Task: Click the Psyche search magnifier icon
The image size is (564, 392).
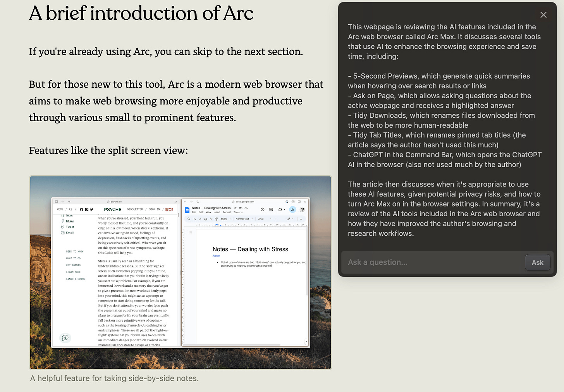Action: [x=70, y=209]
